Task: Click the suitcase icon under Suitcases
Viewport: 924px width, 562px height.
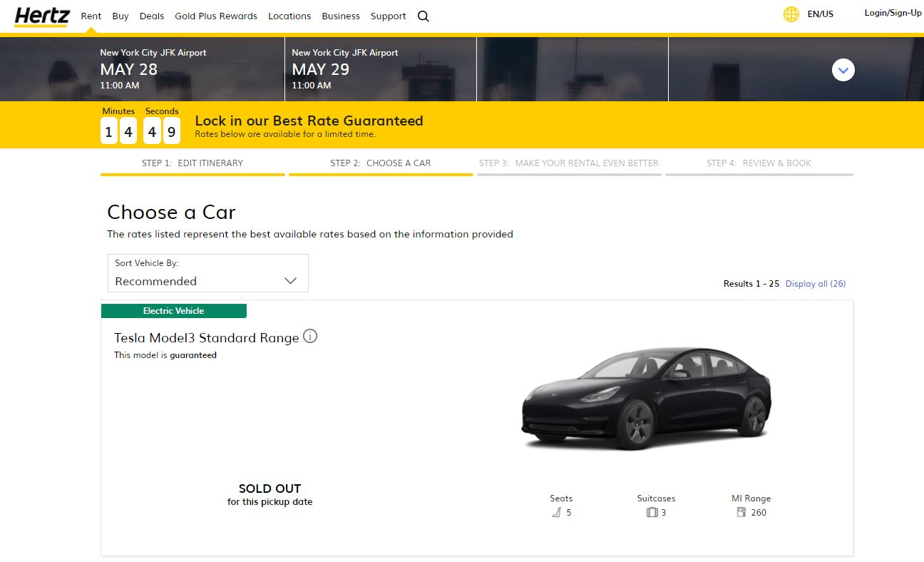Action: coord(652,512)
